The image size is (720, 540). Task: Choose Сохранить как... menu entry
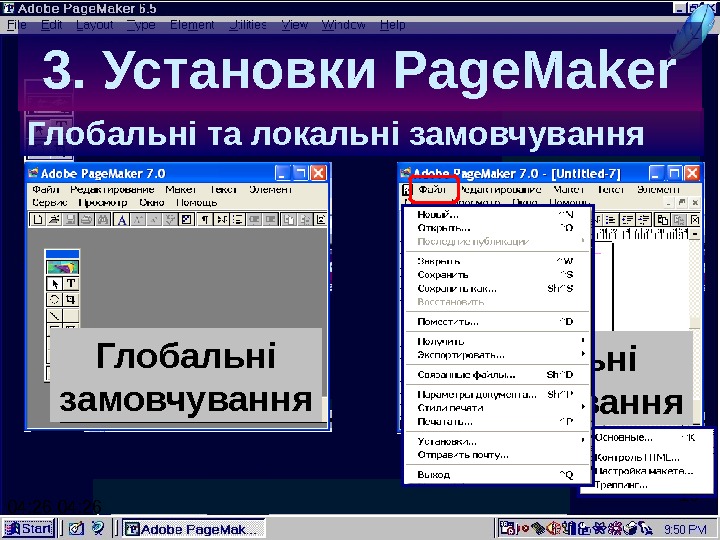497,288
